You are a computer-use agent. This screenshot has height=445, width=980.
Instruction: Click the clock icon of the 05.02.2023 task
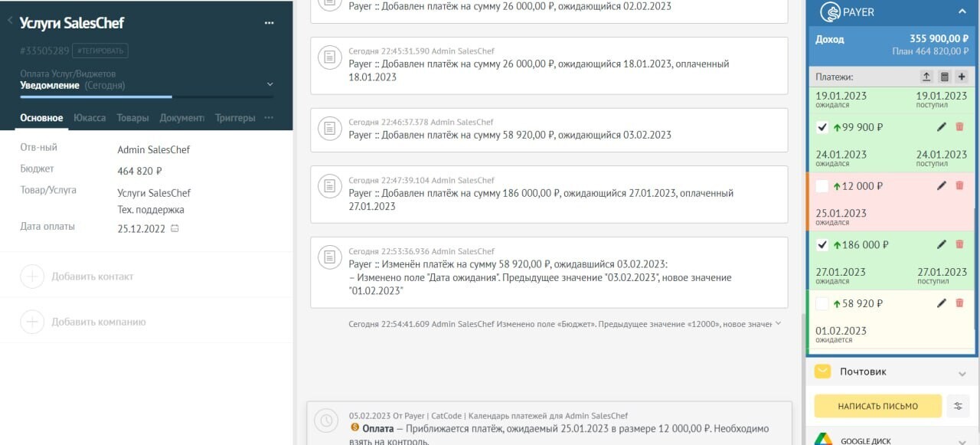pos(326,421)
